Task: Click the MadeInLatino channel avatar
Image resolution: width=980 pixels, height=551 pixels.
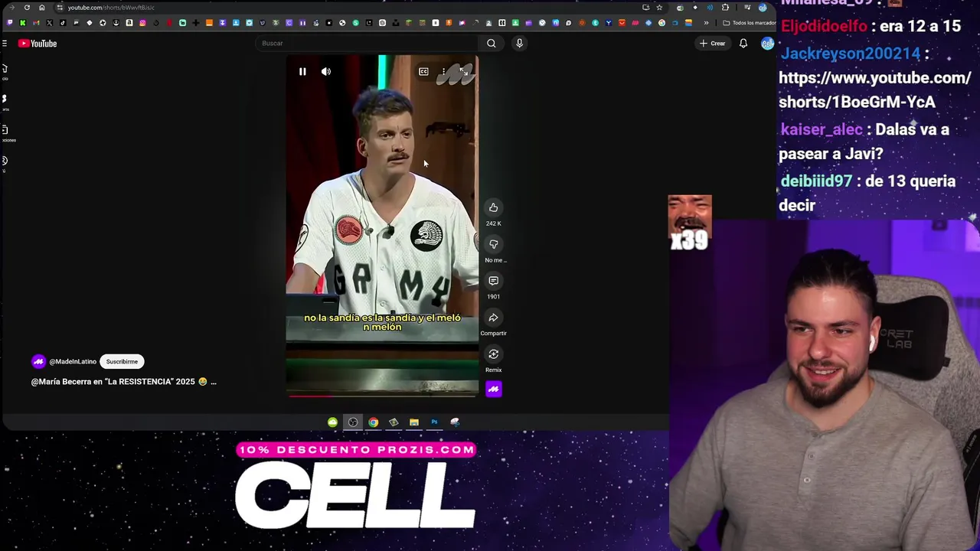Action: [x=38, y=361]
